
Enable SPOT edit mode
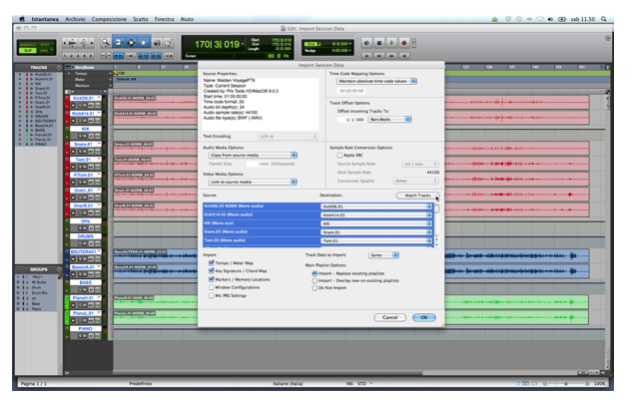pyautogui.click(x=45, y=45)
